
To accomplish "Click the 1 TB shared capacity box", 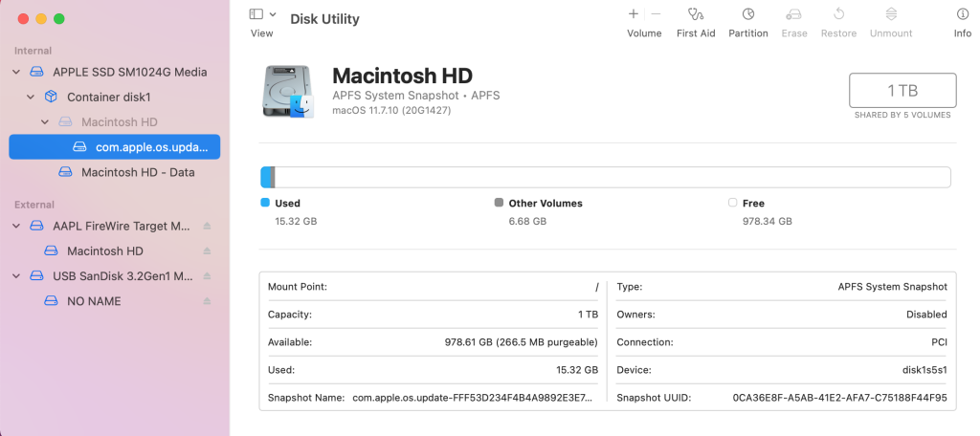I will (x=902, y=91).
